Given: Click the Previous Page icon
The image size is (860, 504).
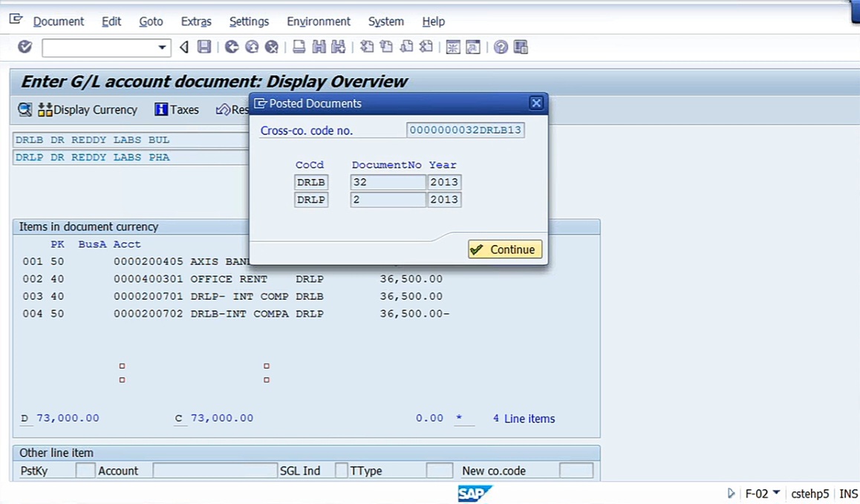Looking at the screenshot, I should click(x=386, y=48).
